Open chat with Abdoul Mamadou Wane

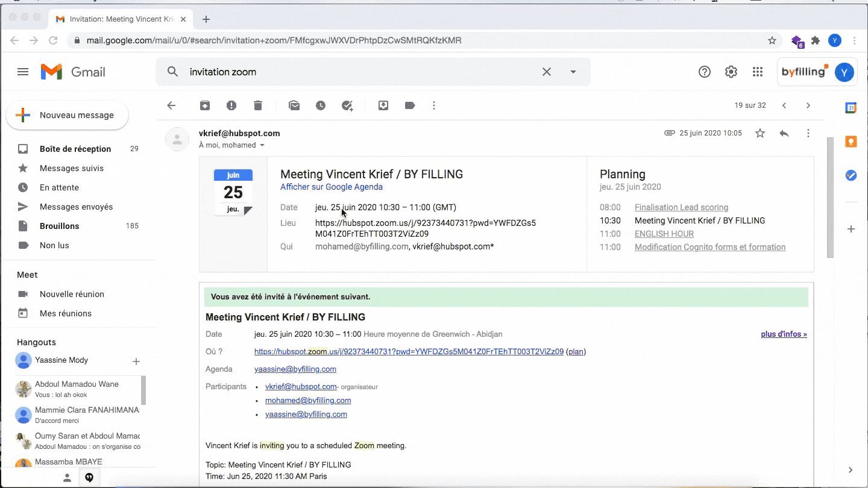coord(77,389)
